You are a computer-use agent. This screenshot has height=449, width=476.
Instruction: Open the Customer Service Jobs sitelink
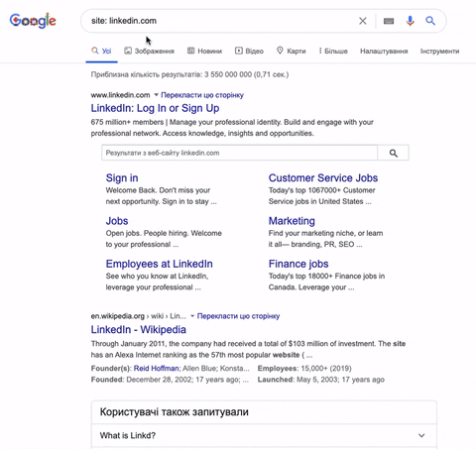tap(323, 177)
